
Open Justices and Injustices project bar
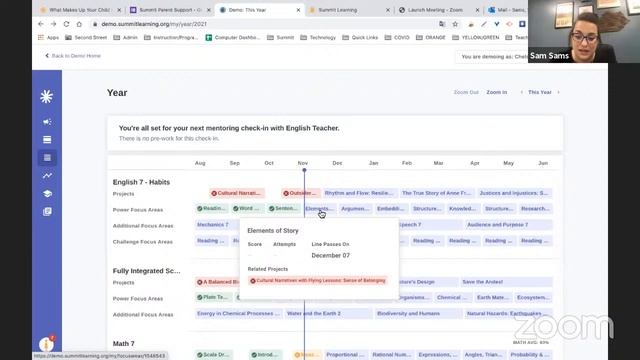pyautogui.click(x=514, y=193)
